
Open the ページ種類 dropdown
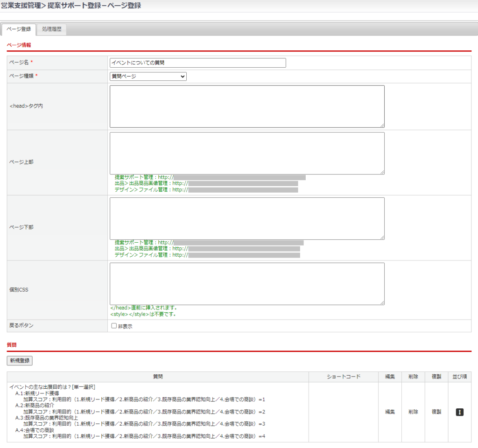pos(148,76)
